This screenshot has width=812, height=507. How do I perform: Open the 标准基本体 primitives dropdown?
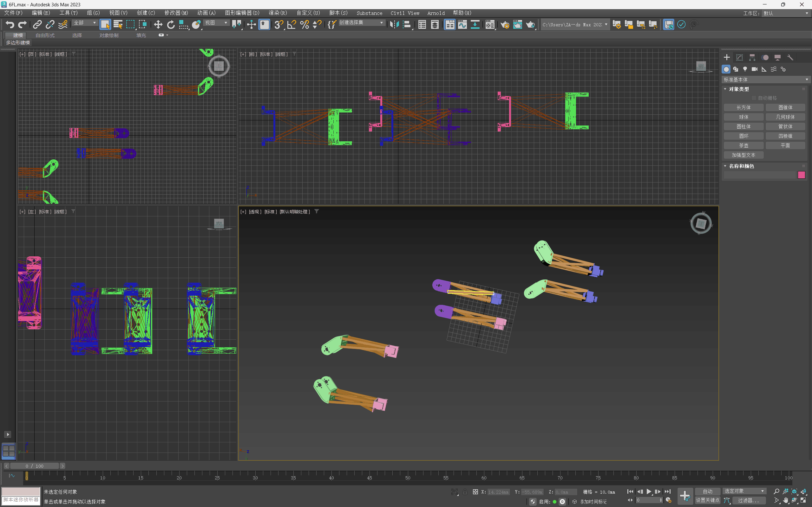coord(765,80)
